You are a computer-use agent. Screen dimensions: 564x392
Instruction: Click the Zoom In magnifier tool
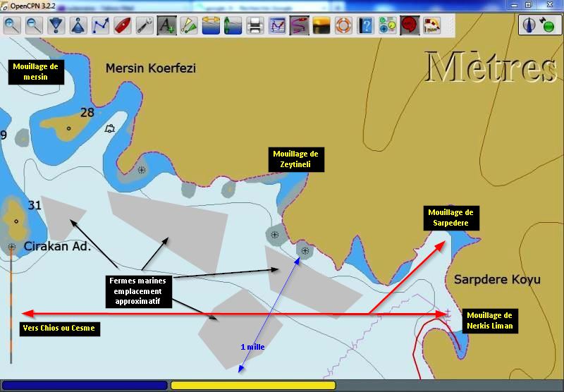12,26
